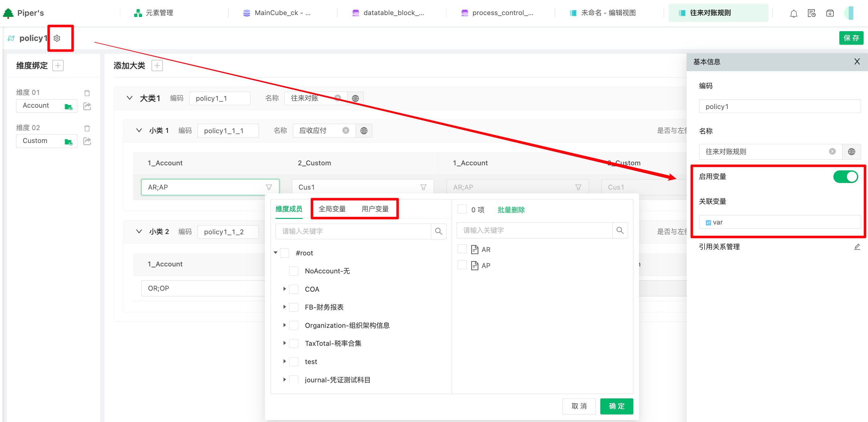Toggle the 启用变量 switch off
The height and width of the screenshot is (422, 868).
(845, 177)
